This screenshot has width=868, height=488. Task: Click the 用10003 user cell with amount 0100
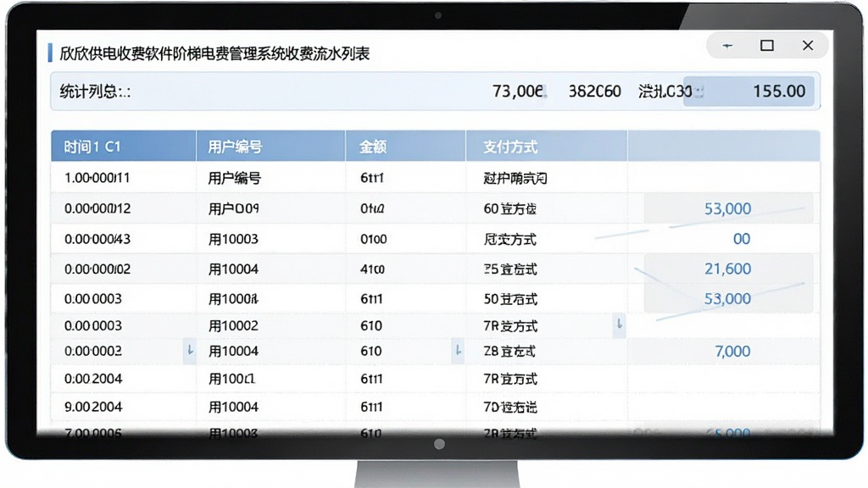point(233,239)
